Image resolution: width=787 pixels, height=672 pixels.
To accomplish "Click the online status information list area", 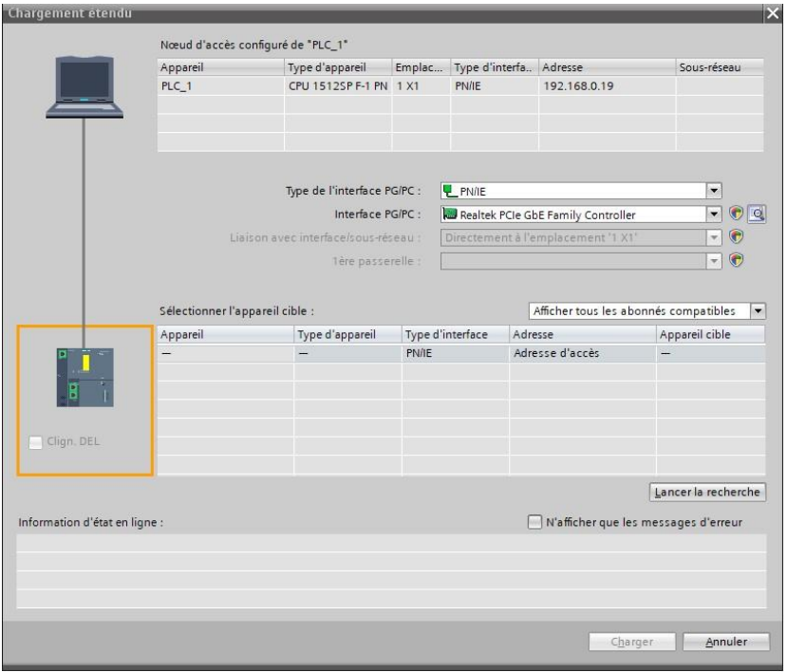I will [391, 571].
